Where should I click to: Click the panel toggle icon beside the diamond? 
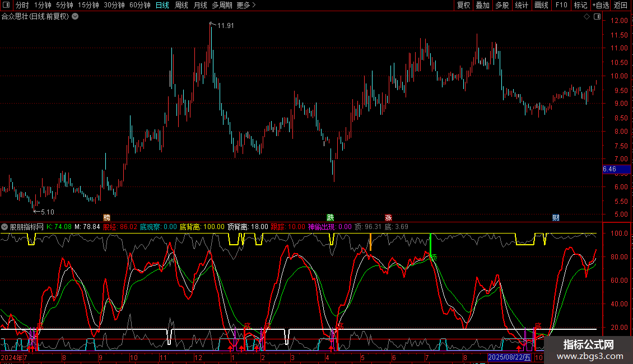597,17
